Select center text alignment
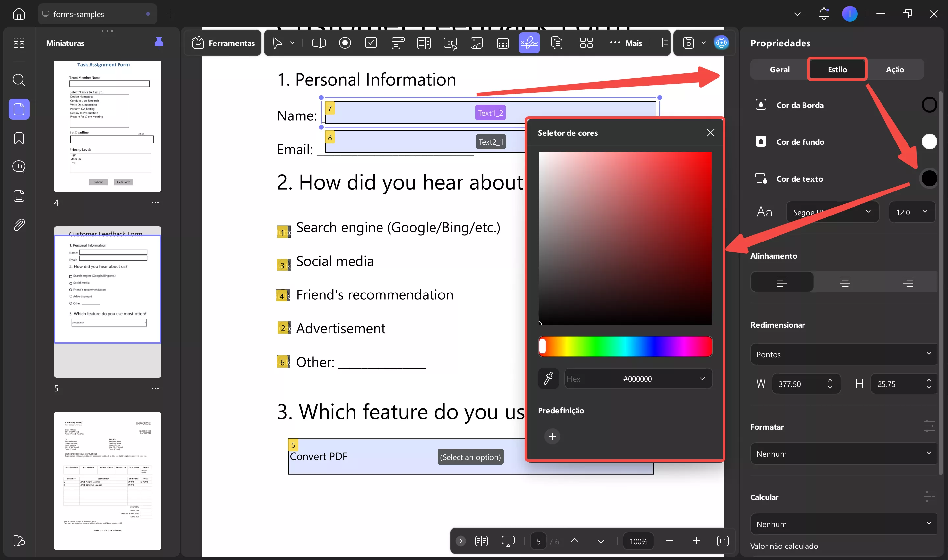The width and height of the screenshot is (948, 560). [x=845, y=282]
